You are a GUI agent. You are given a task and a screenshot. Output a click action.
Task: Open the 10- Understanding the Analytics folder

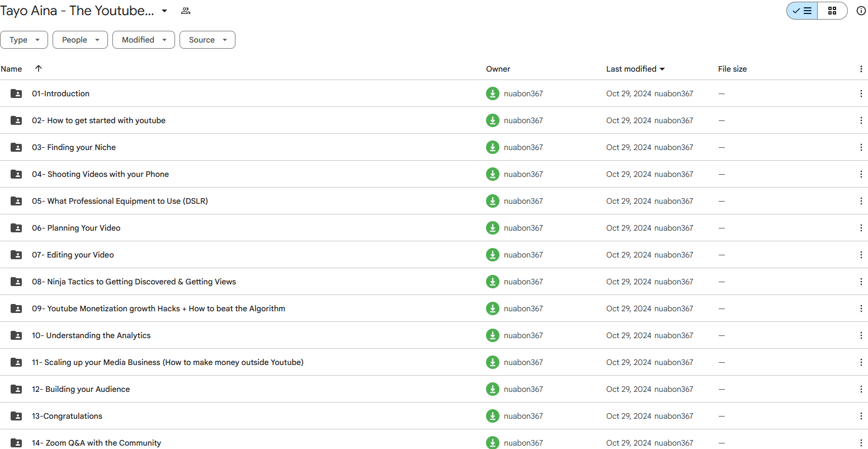tap(91, 335)
